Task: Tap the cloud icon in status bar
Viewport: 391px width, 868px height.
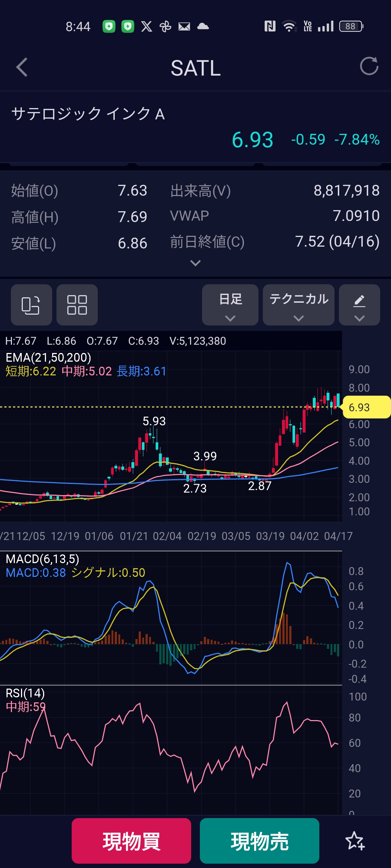Action: pos(203,26)
